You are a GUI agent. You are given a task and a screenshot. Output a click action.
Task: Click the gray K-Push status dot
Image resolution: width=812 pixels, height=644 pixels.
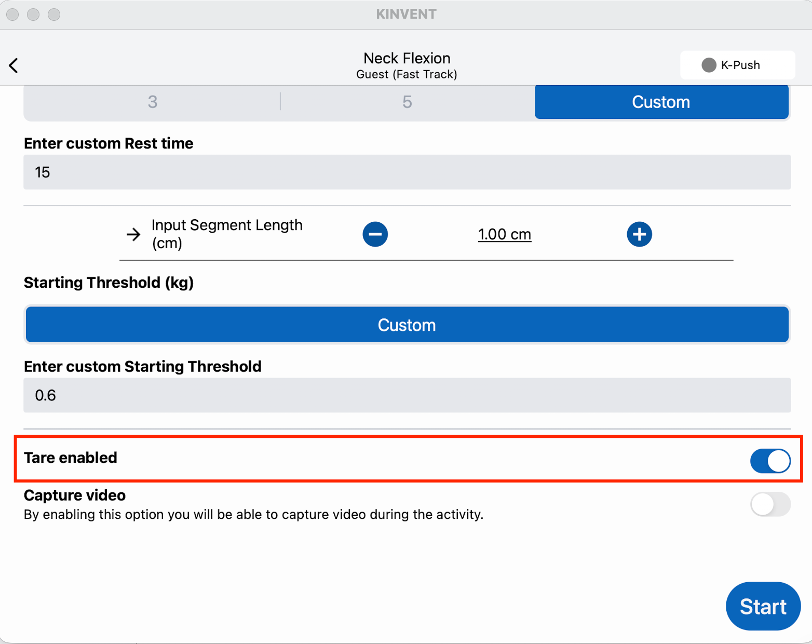click(x=709, y=65)
